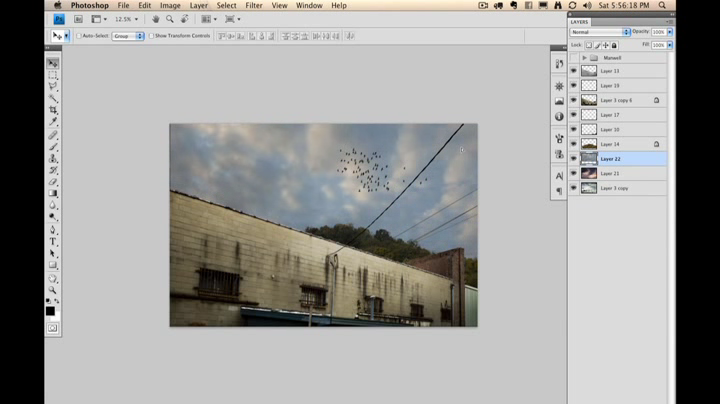
Task: Select the Layer 3 copy thumbnail
Action: 589,188
